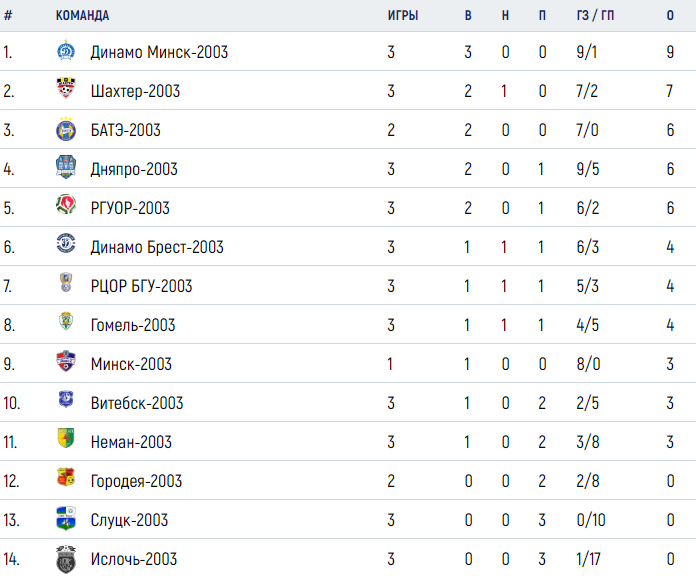Open the РЦОР БГУ-2003 team link
Image resolution: width=696 pixels, height=576 pixels.
point(141,286)
